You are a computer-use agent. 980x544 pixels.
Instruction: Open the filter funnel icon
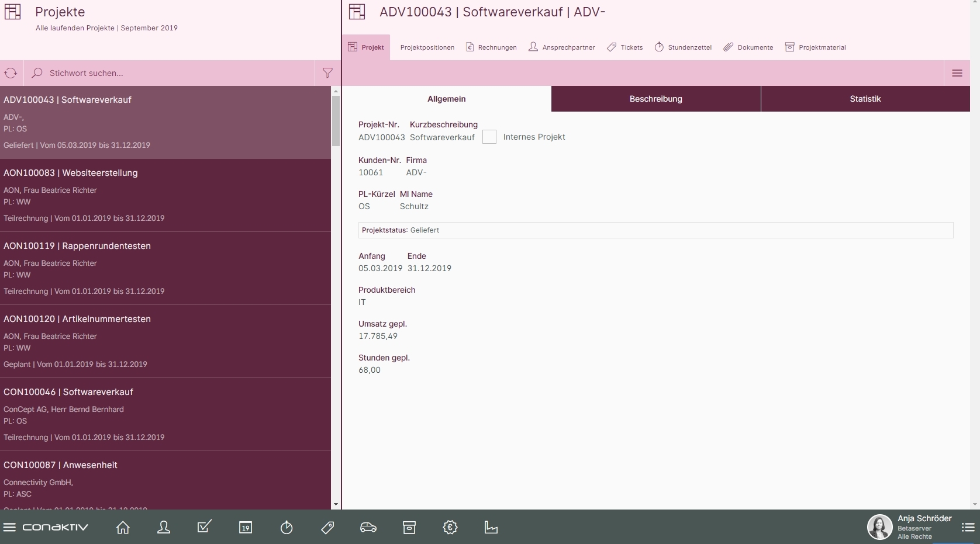pos(327,73)
